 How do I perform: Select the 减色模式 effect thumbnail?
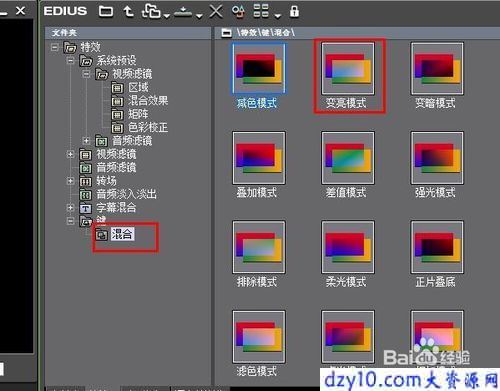click(x=259, y=68)
